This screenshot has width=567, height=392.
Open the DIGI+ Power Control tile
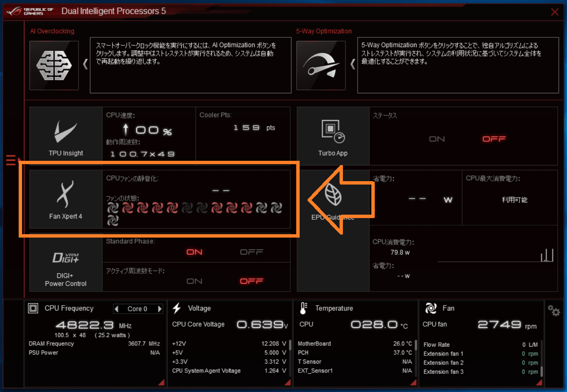point(66,262)
